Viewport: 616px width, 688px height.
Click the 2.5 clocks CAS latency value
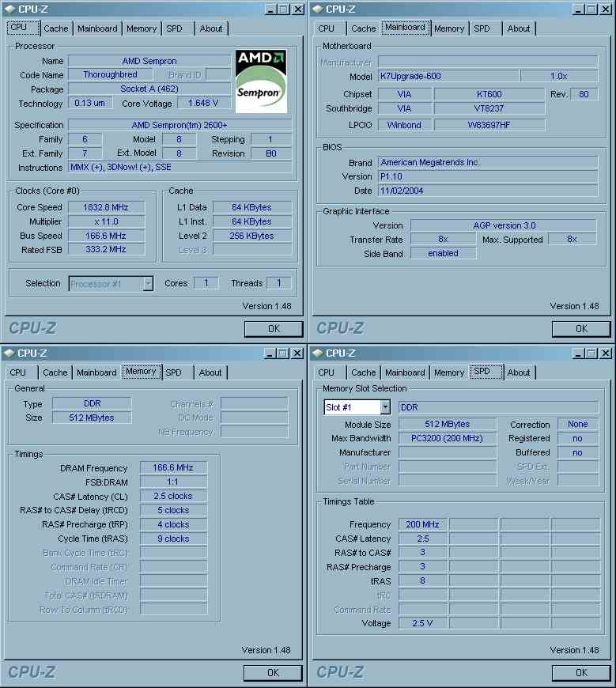(173, 497)
